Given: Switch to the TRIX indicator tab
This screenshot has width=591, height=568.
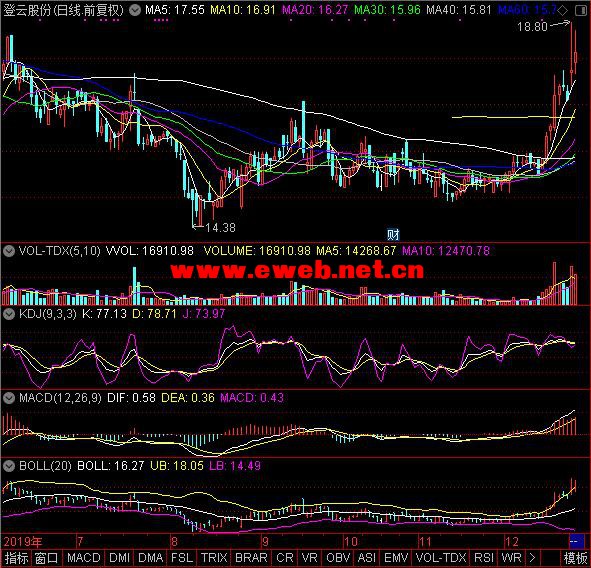Looking at the screenshot, I should (x=214, y=558).
